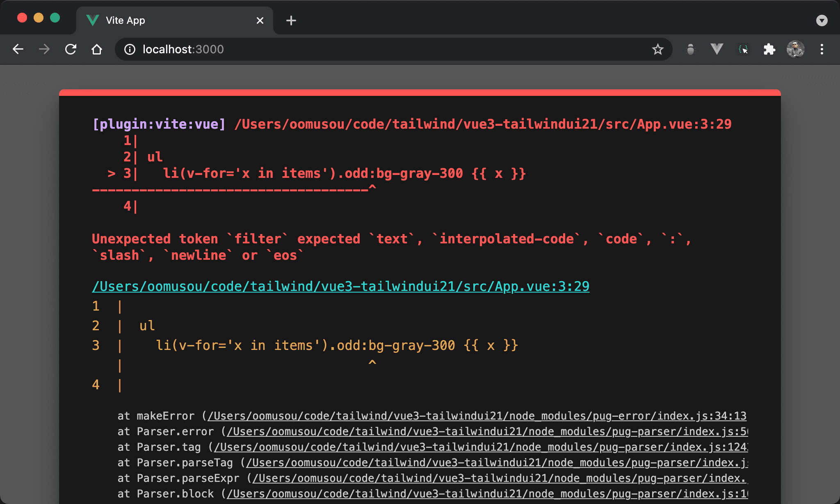
Task: Open the green cursor extension icon
Action: click(x=743, y=50)
